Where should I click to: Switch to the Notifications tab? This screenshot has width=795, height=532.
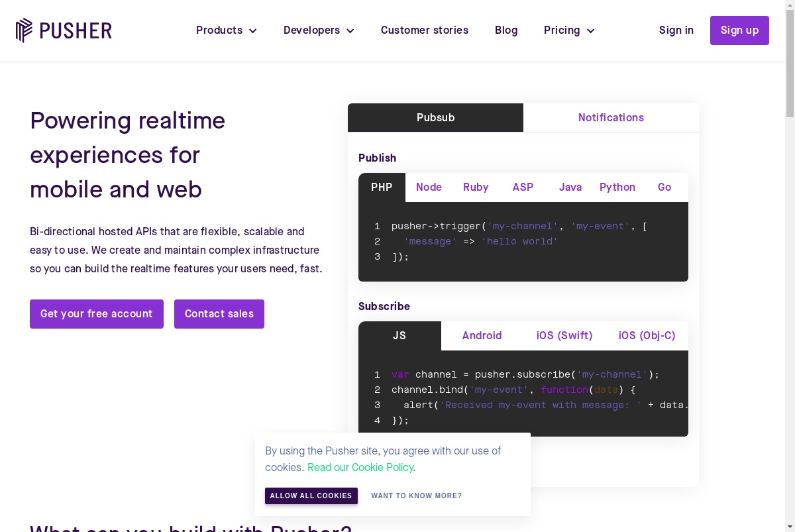click(x=611, y=118)
